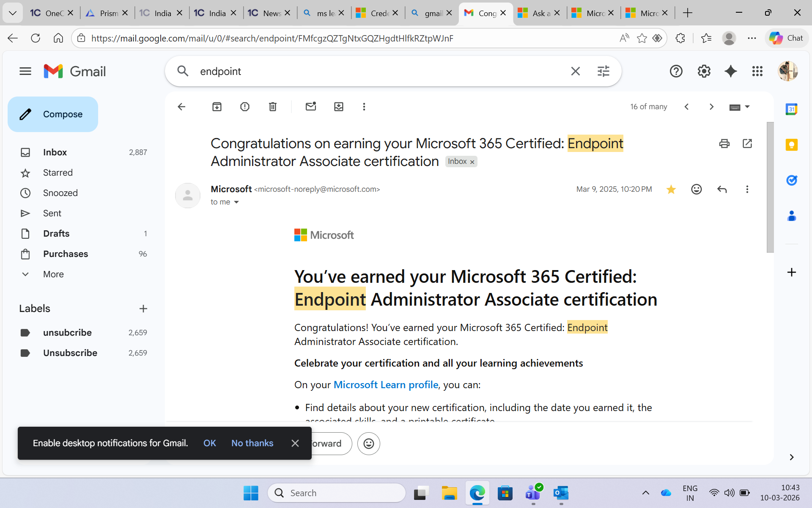The height and width of the screenshot is (508, 812).
Task: Click the back to search results arrow
Action: pos(181,107)
